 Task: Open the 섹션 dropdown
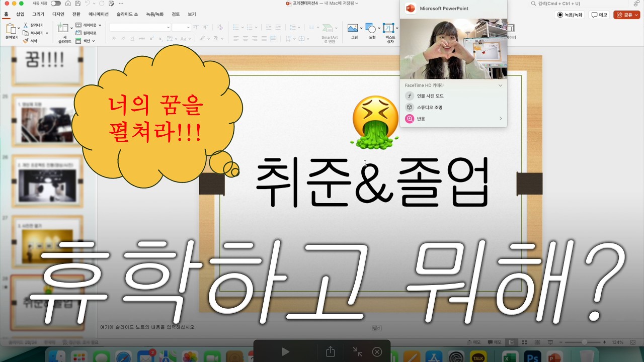tap(85, 41)
